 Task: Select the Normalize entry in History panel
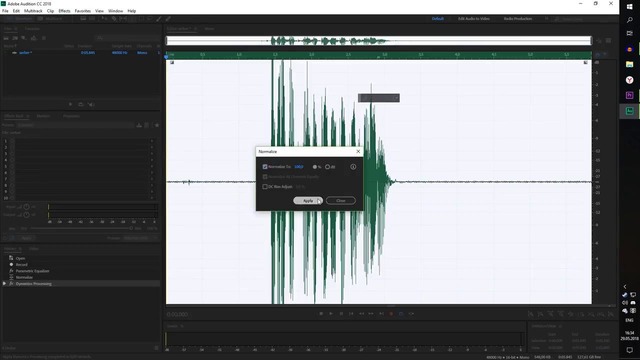24,277
